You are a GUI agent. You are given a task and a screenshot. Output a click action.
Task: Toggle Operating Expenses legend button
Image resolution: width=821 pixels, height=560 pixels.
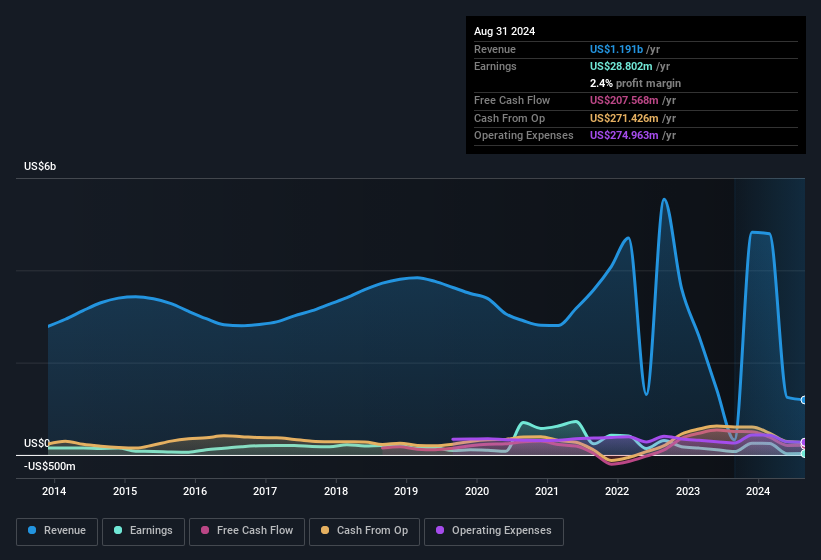tap(494, 531)
